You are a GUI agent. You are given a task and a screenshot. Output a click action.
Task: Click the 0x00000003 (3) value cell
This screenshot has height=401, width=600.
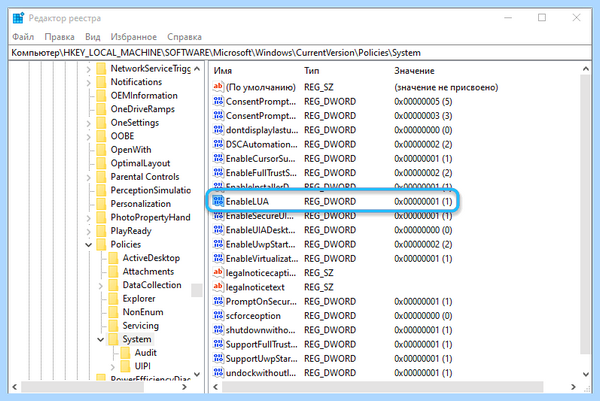point(423,116)
